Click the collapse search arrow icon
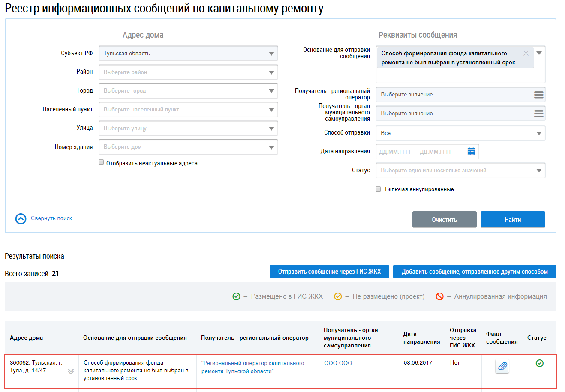The image size is (565, 392). tap(21, 219)
